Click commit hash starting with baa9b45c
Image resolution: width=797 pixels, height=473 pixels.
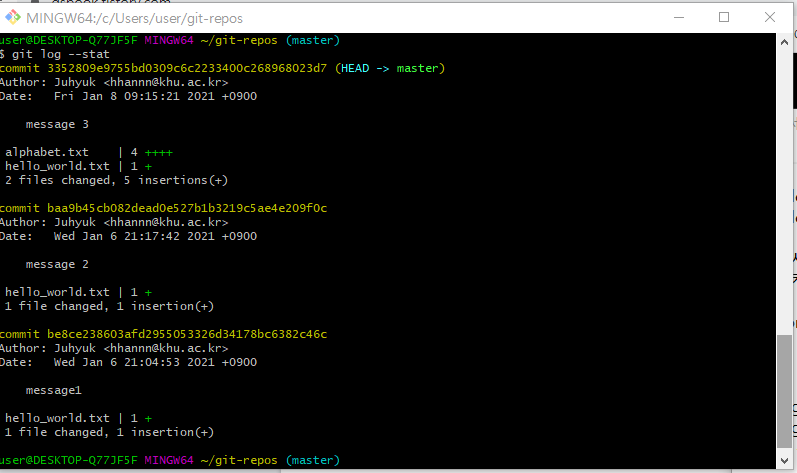click(187, 208)
